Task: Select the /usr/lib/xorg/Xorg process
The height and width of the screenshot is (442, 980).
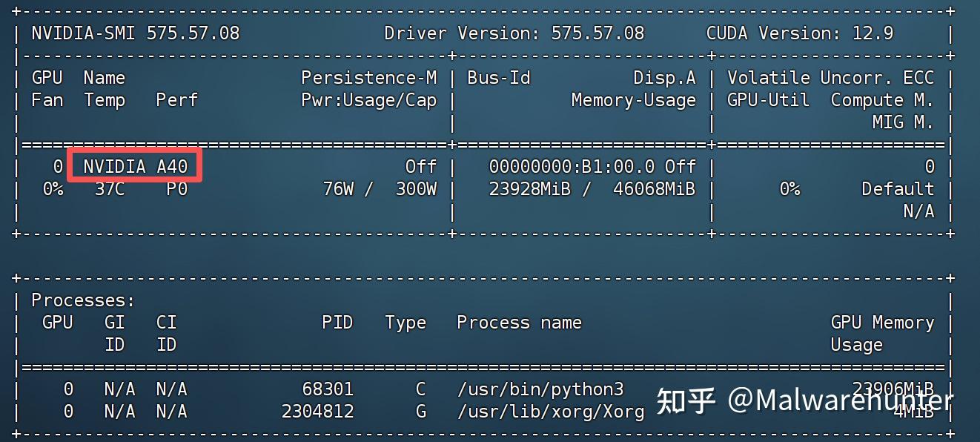Action: [552, 411]
